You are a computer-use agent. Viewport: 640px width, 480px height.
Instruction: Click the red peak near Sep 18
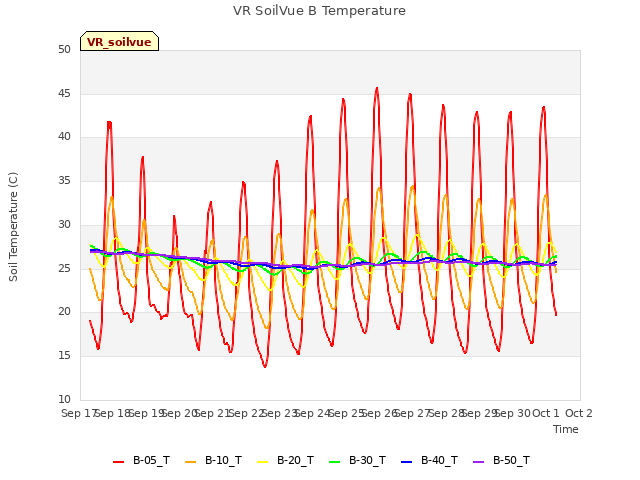(109, 122)
